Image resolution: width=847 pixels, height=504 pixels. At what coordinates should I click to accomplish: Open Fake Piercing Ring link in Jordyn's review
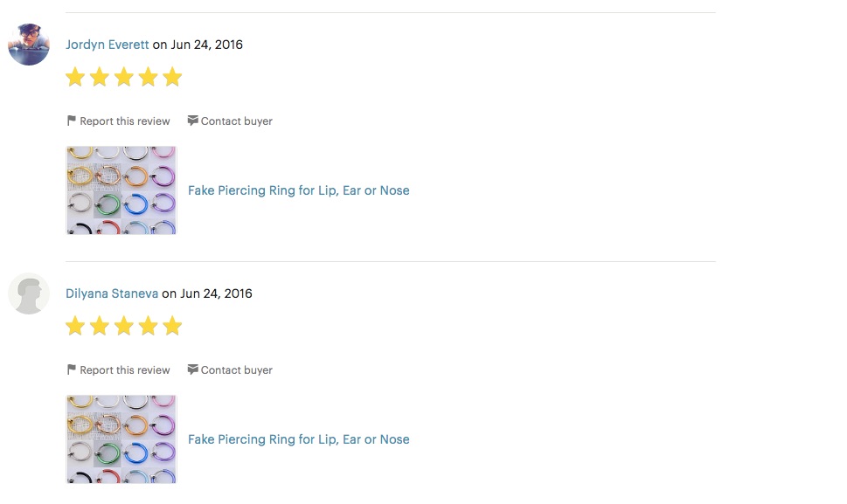[x=299, y=190]
